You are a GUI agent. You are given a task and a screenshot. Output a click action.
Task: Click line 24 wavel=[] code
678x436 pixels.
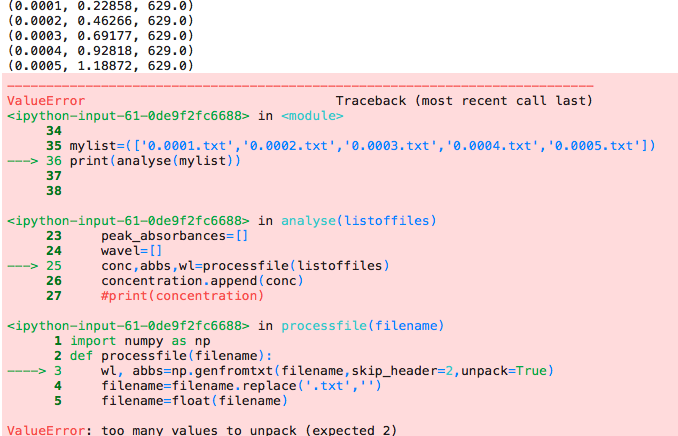tap(131, 250)
